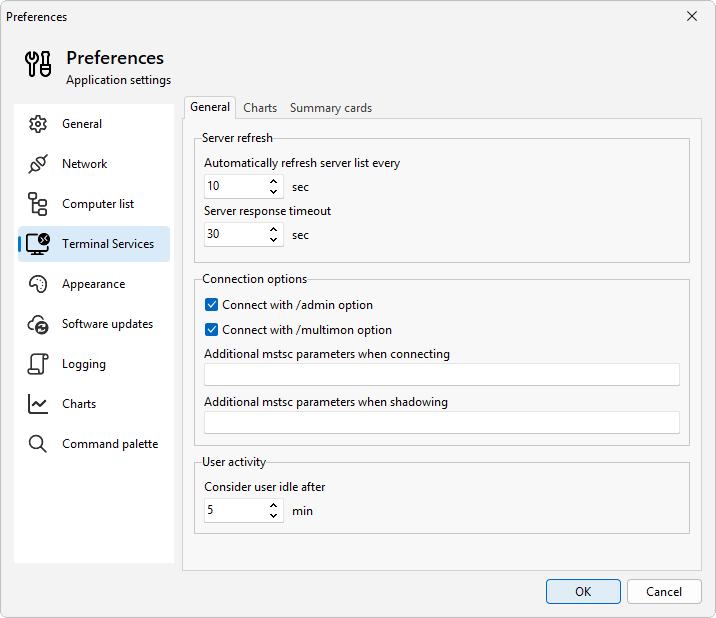Switch to the General tab
This screenshot has height=618, width=716.
pos(210,107)
